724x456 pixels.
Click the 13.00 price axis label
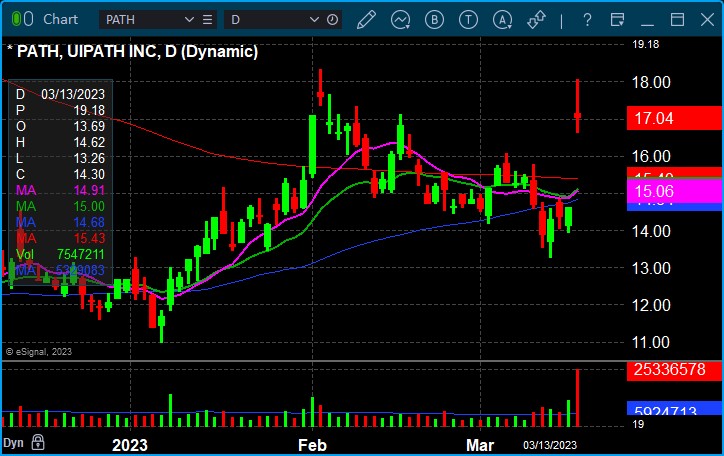coord(651,268)
